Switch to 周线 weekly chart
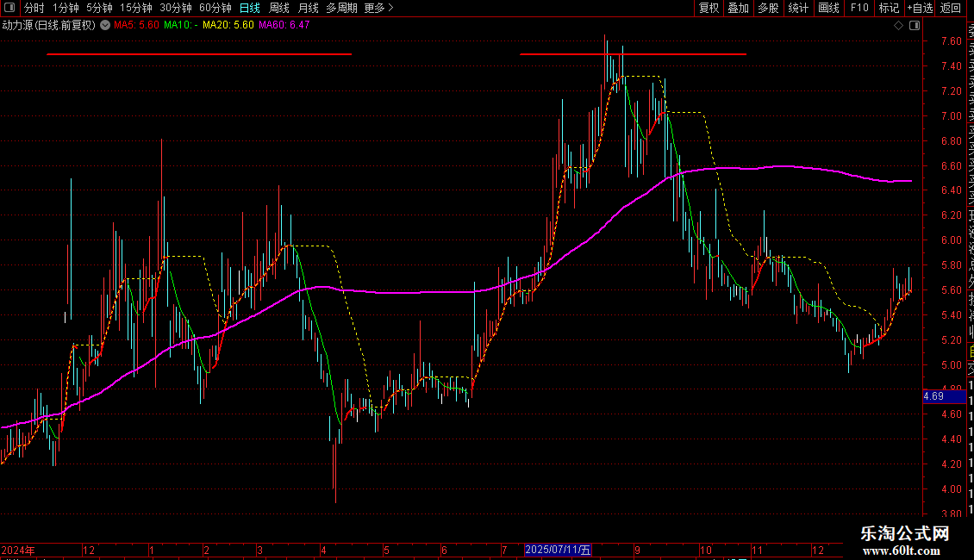 (279, 8)
